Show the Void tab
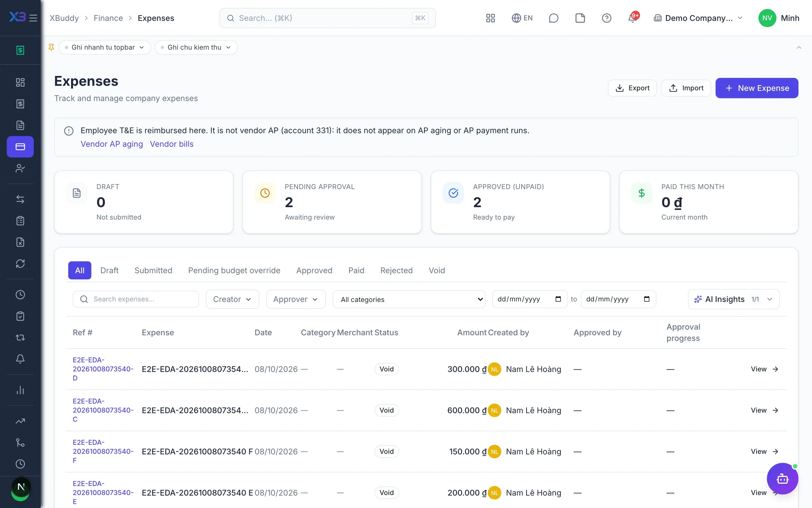Viewport: 812px width, 508px height. [436, 270]
